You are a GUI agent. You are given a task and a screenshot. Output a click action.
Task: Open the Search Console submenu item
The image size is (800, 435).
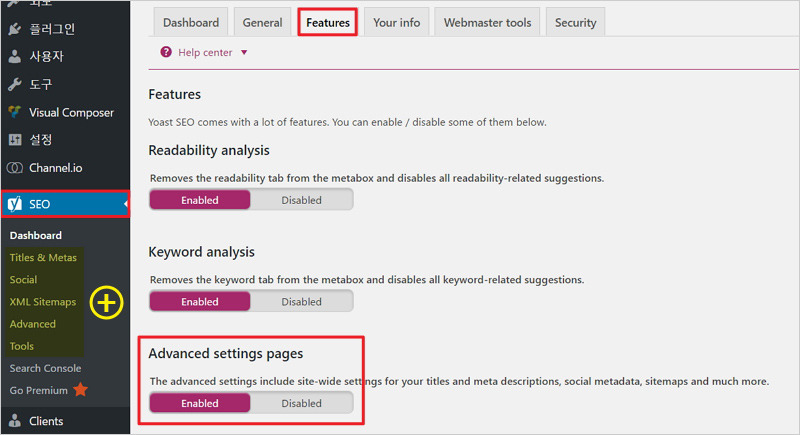coord(45,368)
